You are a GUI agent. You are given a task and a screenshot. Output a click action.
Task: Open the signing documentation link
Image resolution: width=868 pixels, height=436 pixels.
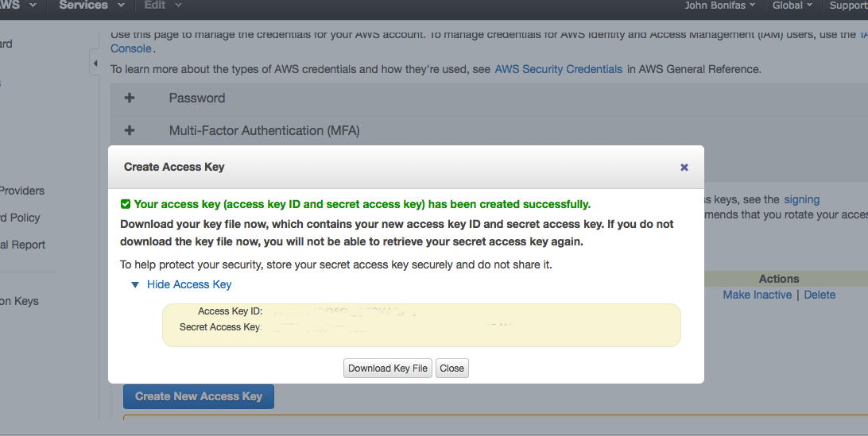coord(801,200)
